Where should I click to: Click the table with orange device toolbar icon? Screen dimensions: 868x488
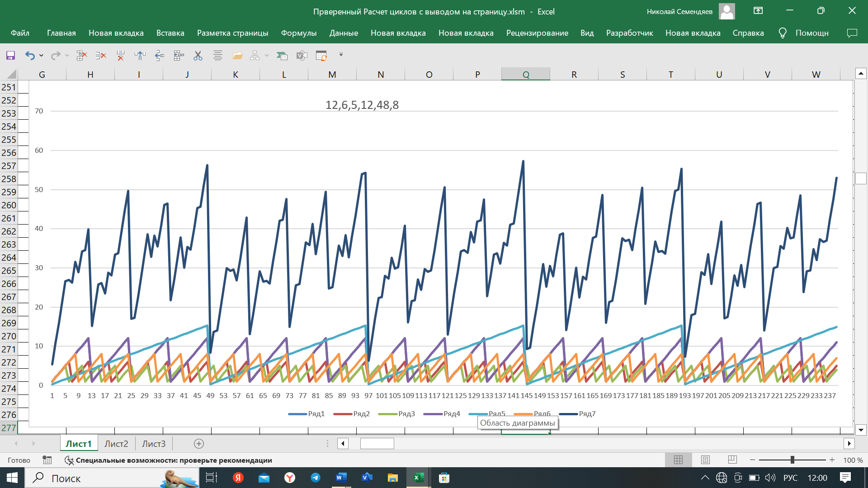(x=321, y=55)
